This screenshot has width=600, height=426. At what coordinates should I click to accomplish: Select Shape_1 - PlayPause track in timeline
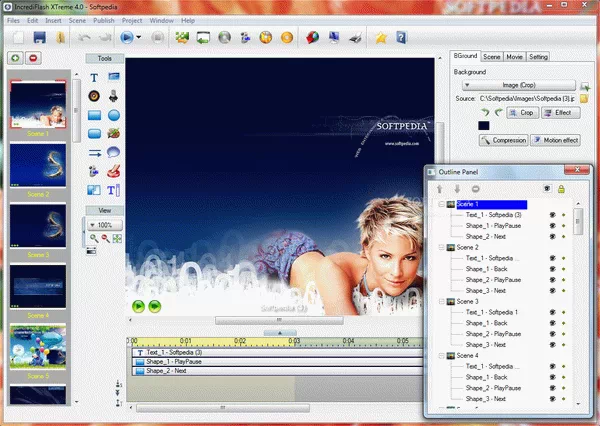pos(277,362)
